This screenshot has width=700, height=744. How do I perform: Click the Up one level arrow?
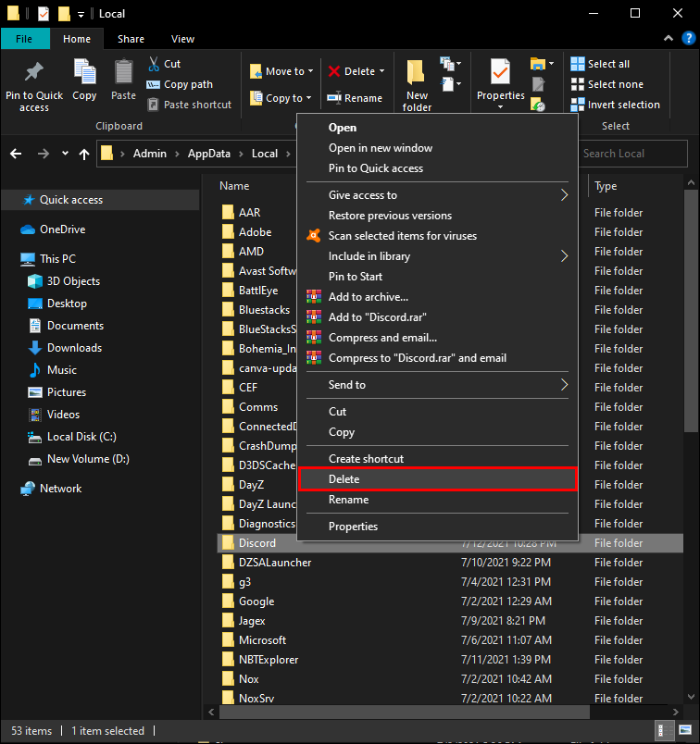[x=84, y=154]
